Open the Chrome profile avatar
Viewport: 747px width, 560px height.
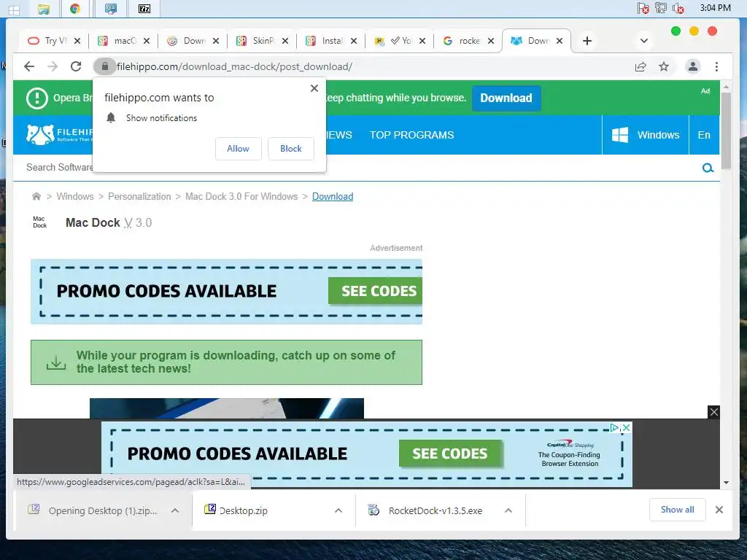pos(693,66)
